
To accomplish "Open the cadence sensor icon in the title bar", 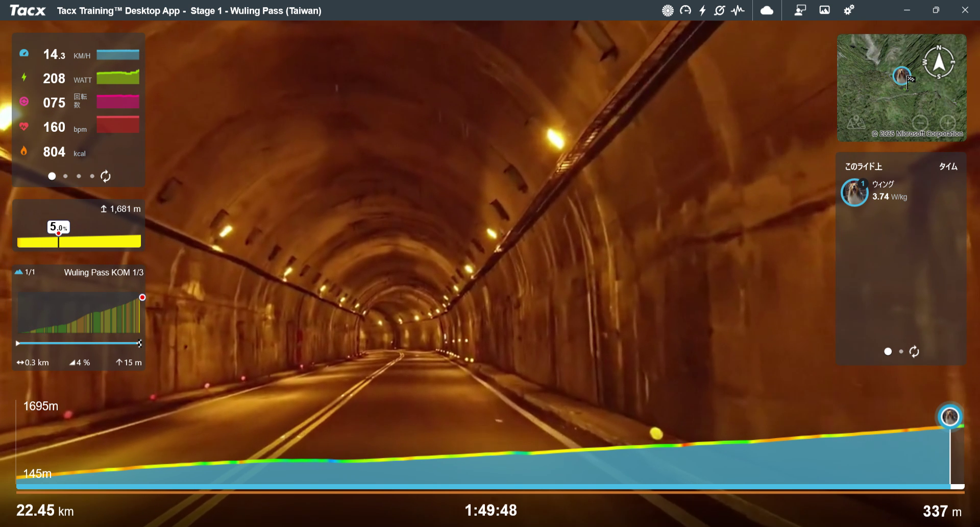I will (720, 10).
